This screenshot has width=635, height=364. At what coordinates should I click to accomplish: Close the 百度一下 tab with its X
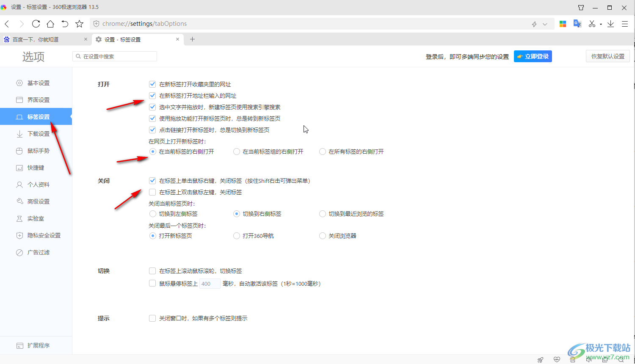86,39
